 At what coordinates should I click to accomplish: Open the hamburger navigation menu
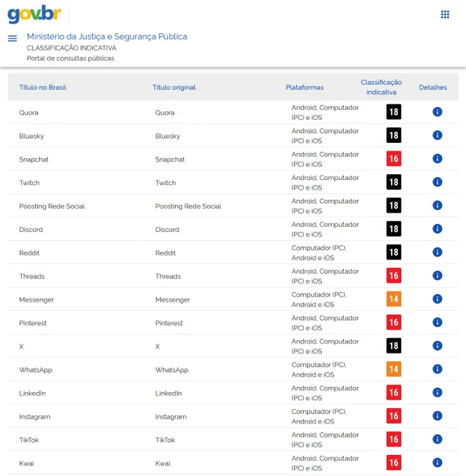(13, 38)
